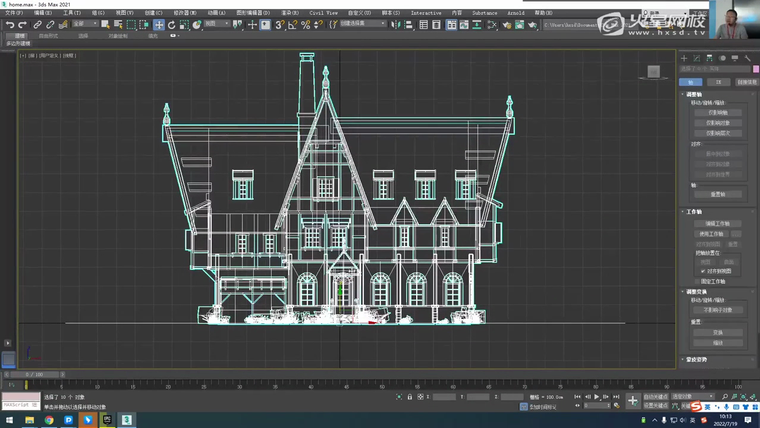Click the ViewCube in the viewport corner
760x428 pixels.
652,72
